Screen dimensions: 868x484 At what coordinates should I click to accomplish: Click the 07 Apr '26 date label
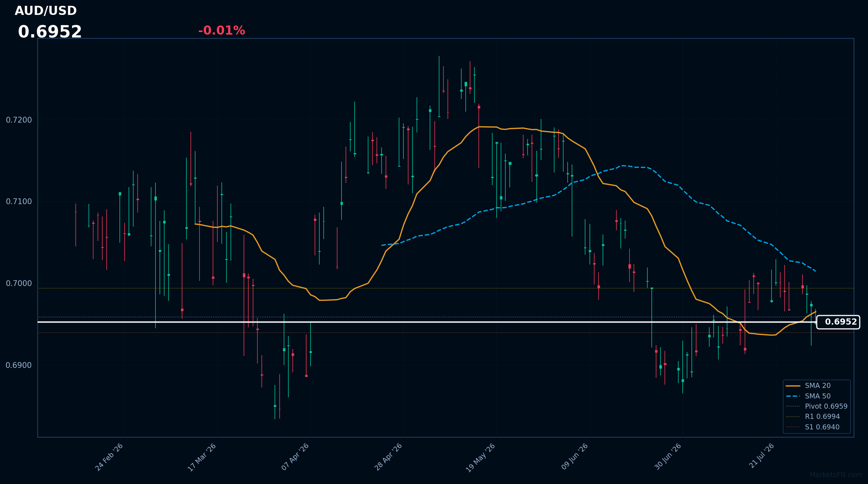295,457
